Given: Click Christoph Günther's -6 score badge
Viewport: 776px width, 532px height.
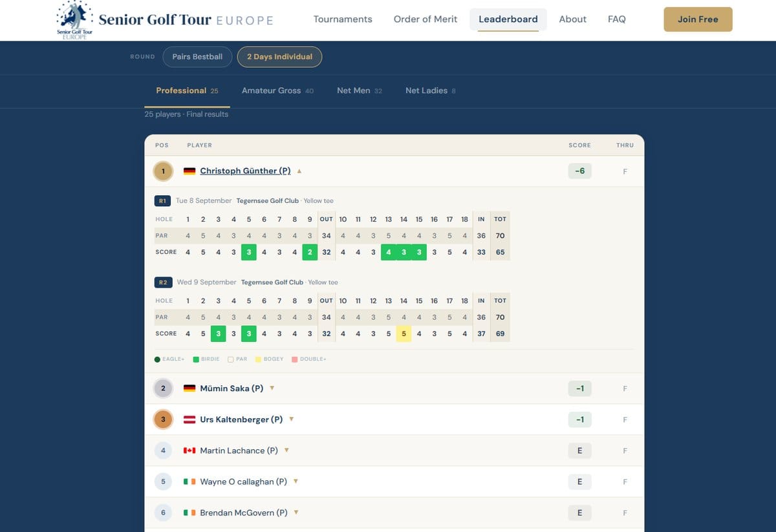Looking at the screenshot, I should 579,171.
